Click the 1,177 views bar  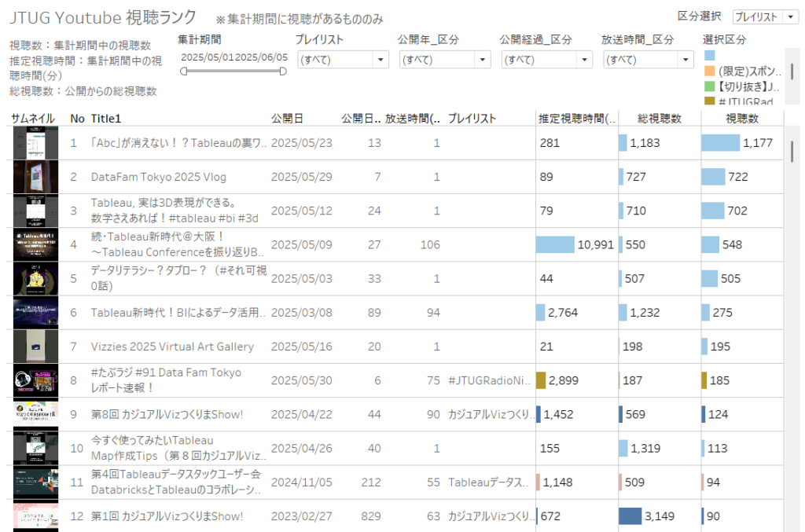coord(721,143)
